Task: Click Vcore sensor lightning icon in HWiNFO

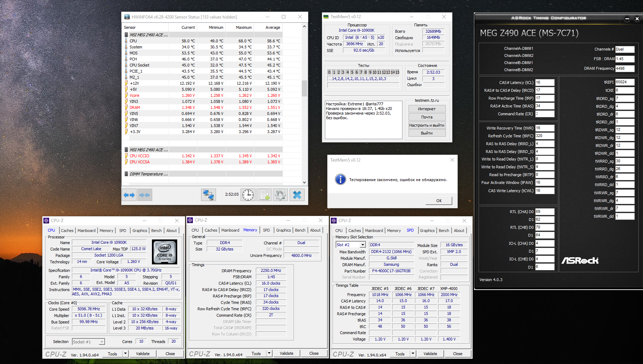Action: [126, 95]
